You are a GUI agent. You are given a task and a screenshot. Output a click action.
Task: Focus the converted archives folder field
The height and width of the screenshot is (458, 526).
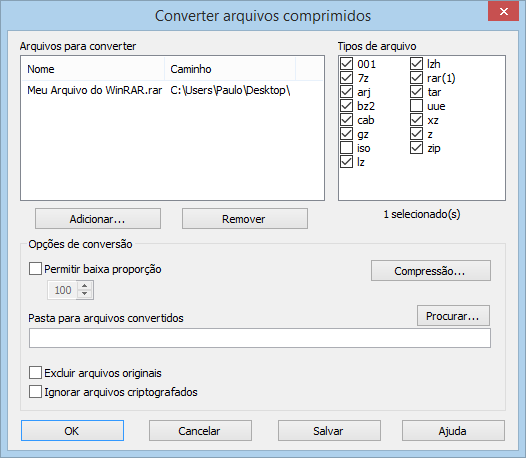pos(260,338)
